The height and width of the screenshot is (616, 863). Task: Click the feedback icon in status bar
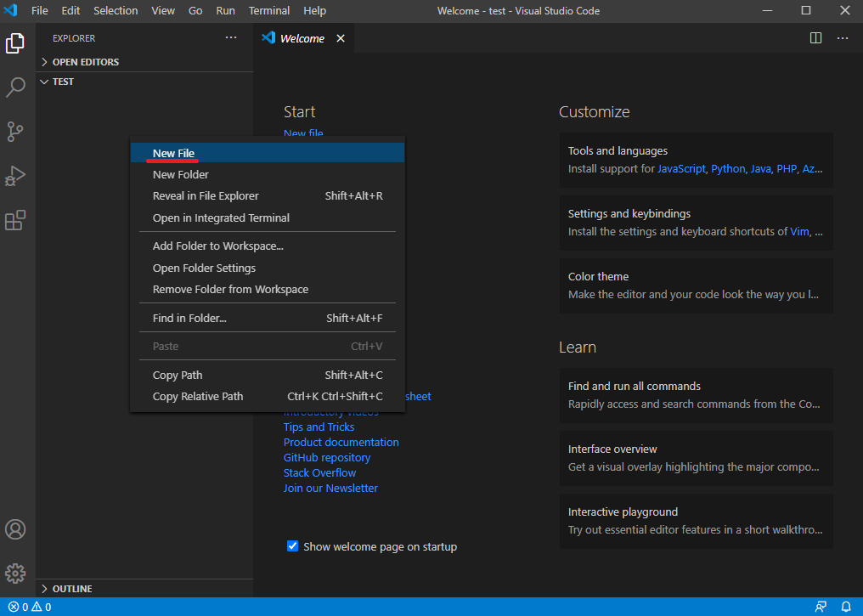coord(821,607)
